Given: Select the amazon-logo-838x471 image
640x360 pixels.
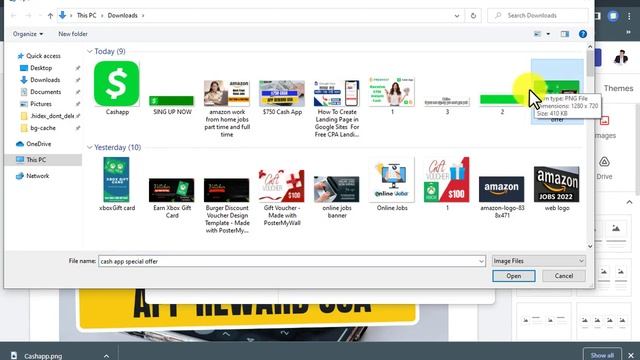Looking at the screenshot, I should pos(502,197).
